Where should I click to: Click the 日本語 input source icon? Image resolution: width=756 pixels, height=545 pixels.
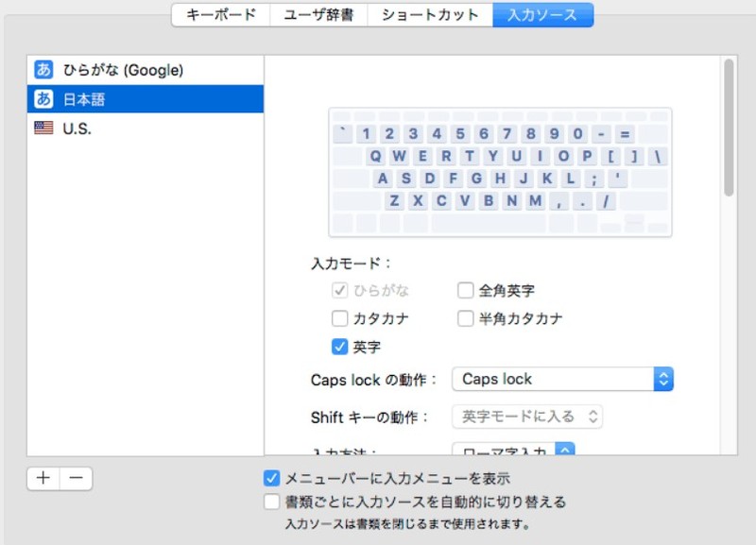[43, 99]
